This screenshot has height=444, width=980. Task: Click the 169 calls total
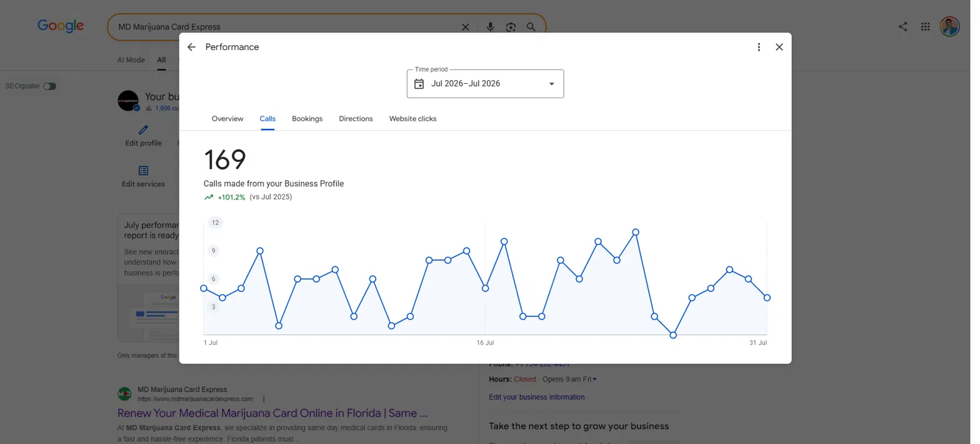coord(225,159)
